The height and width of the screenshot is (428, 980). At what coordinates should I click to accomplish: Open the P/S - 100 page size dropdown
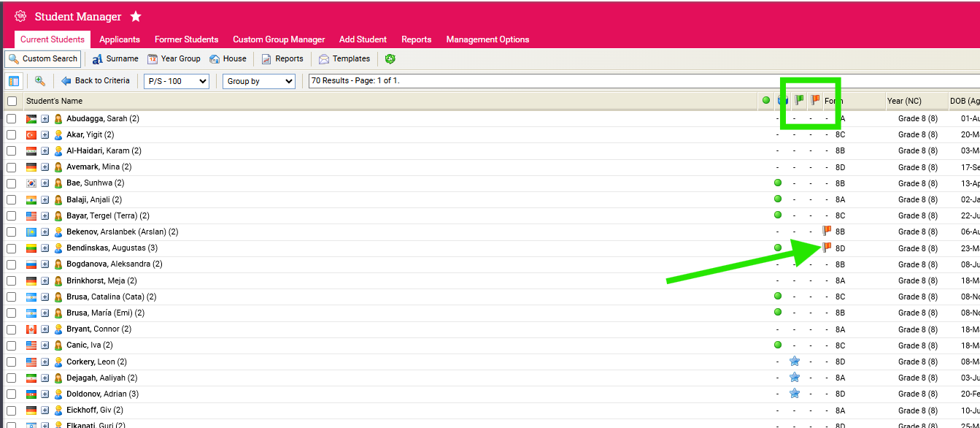coord(177,81)
